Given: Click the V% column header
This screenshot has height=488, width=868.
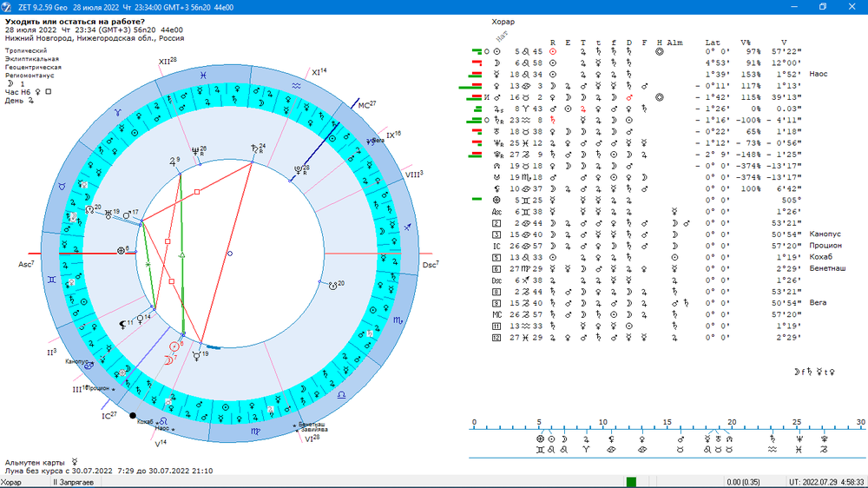Looking at the screenshot, I should click(746, 43).
